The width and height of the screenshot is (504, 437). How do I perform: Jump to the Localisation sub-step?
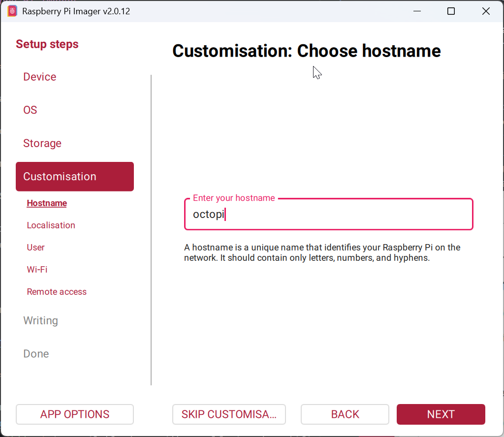[x=51, y=225]
